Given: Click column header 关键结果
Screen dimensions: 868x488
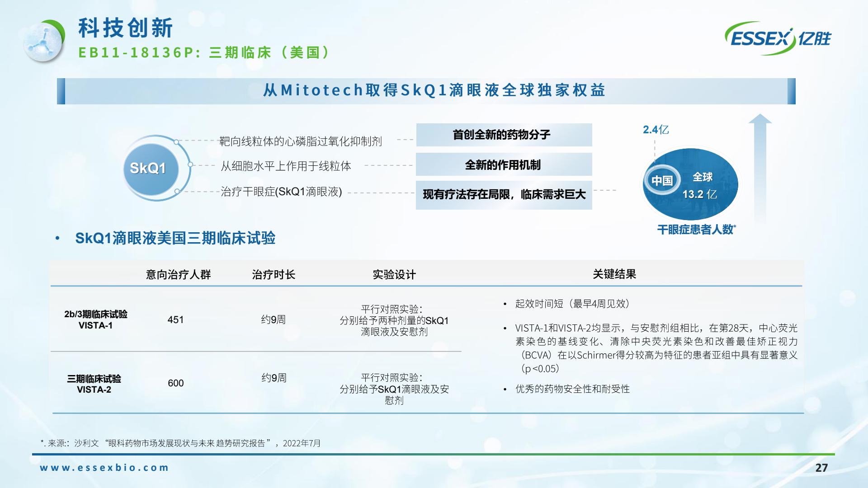Looking at the screenshot, I should tap(614, 274).
